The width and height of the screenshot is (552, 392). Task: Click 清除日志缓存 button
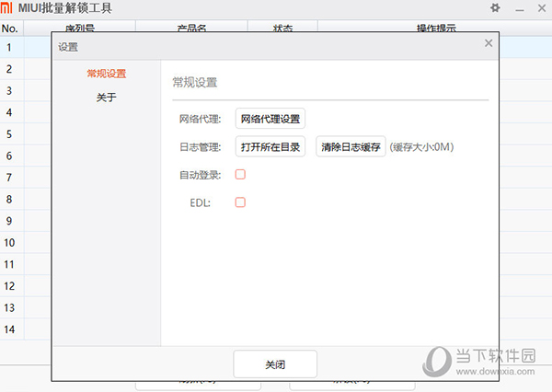click(351, 146)
